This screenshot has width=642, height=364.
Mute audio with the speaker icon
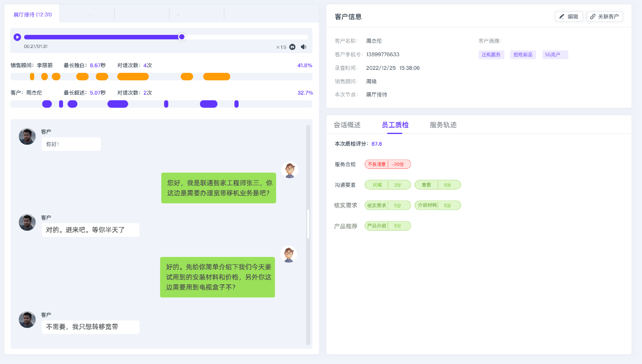(x=304, y=47)
